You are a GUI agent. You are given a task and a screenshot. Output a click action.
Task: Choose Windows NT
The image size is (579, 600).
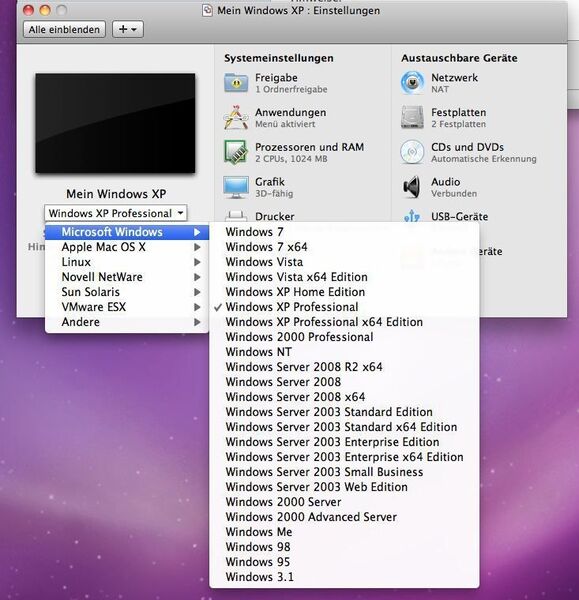344,352
